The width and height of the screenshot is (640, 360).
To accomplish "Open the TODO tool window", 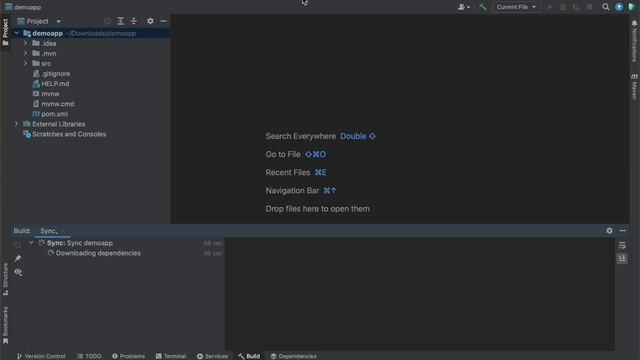I will tap(89, 356).
